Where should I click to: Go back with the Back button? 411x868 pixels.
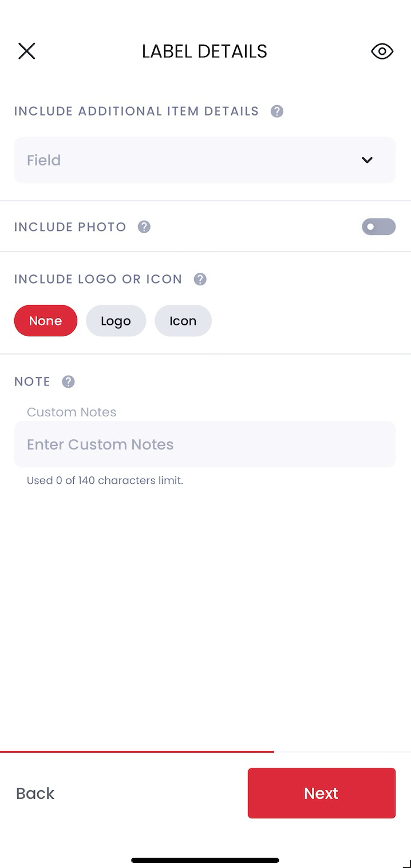35,793
